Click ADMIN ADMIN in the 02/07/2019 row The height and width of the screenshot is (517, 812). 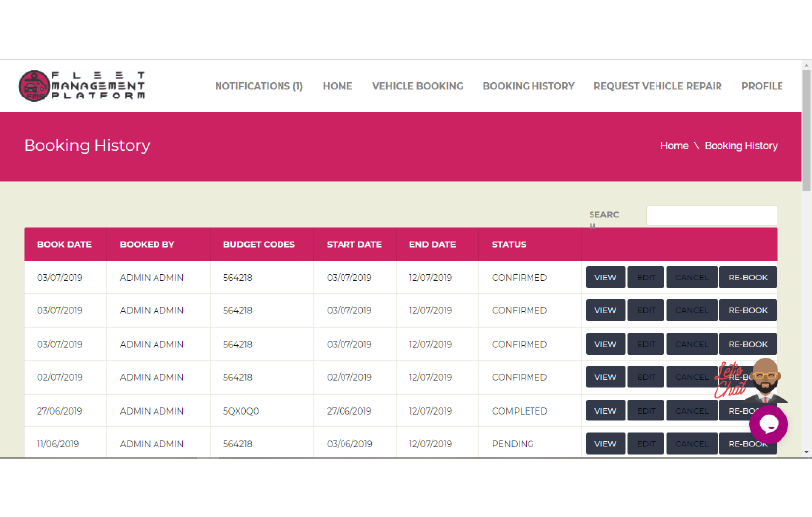pyautogui.click(x=152, y=377)
